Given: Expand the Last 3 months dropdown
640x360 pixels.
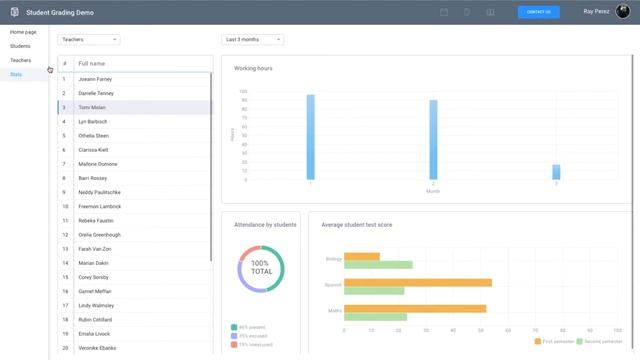Looking at the screenshot, I should [x=253, y=40].
